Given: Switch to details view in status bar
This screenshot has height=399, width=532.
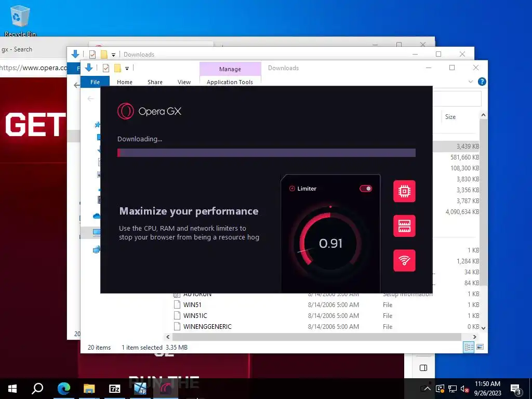Looking at the screenshot, I should [x=469, y=347].
